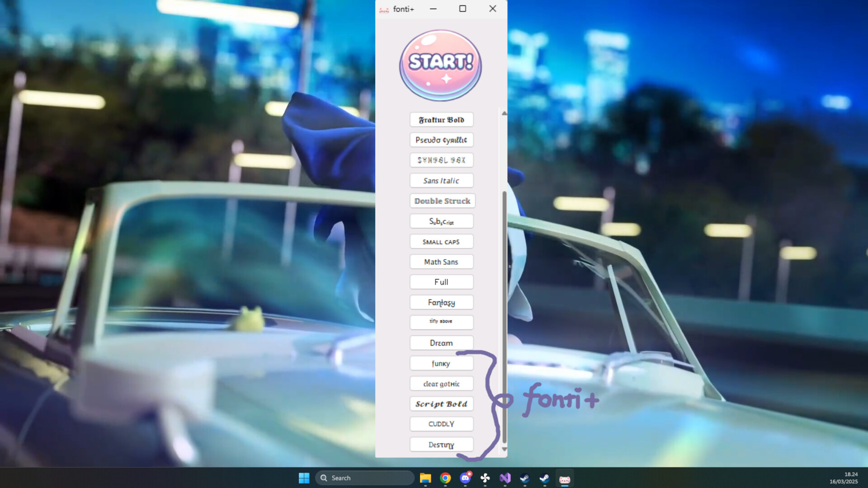
Task: Choose Script Bold styling
Action: click(x=441, y=404)
